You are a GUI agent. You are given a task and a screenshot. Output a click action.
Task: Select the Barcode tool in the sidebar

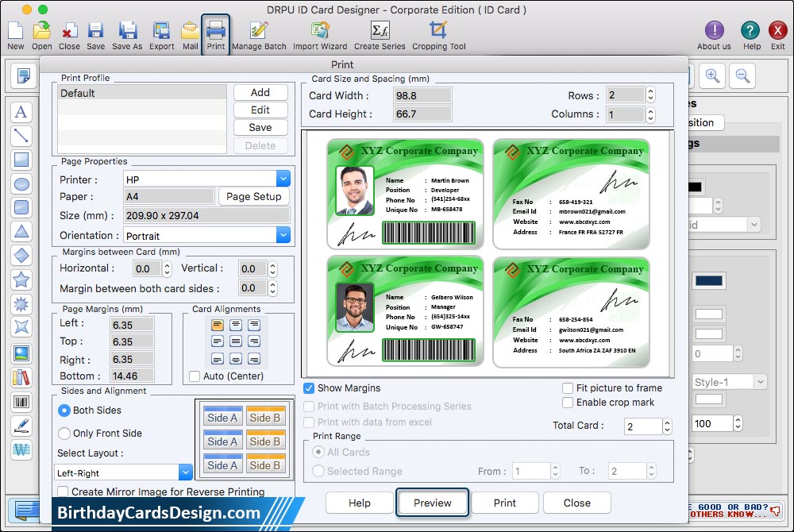pos(21,402)
